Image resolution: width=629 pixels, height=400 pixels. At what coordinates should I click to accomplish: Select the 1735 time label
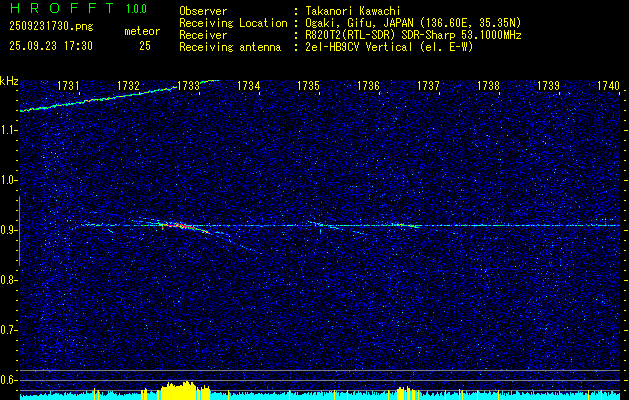[x=308, y=86]
